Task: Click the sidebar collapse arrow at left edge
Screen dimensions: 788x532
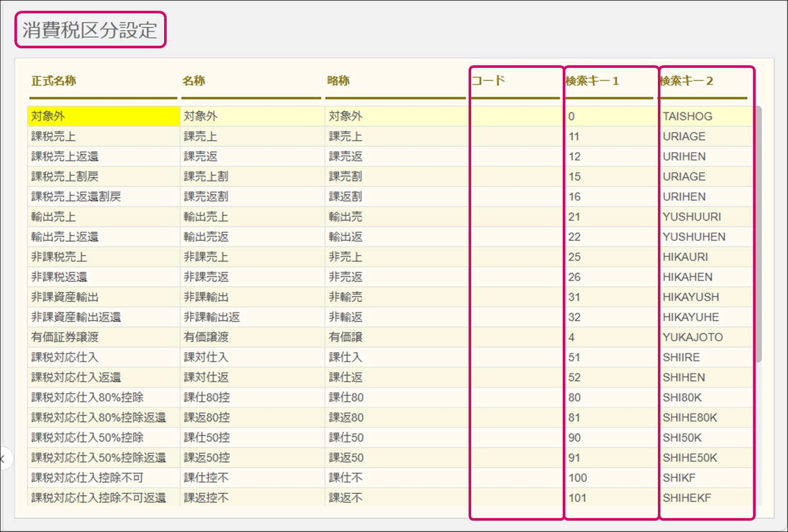Action: click(3, 458)
